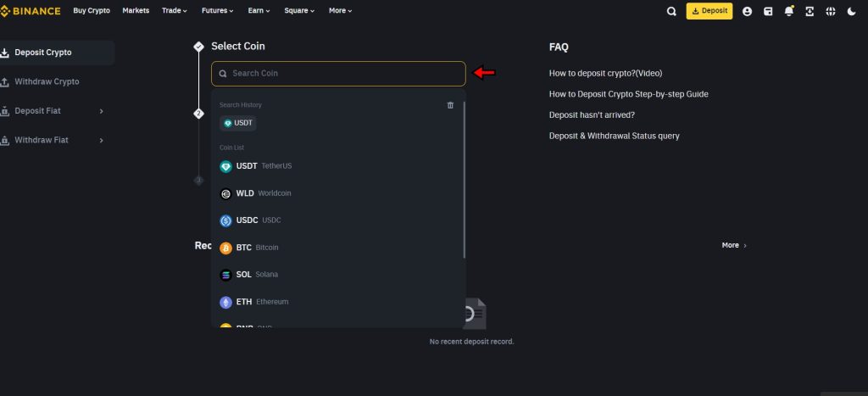The image size is (868, 396).
Task: Select Withdraw Crypto in the sidebar
Action: pos(47,82)
